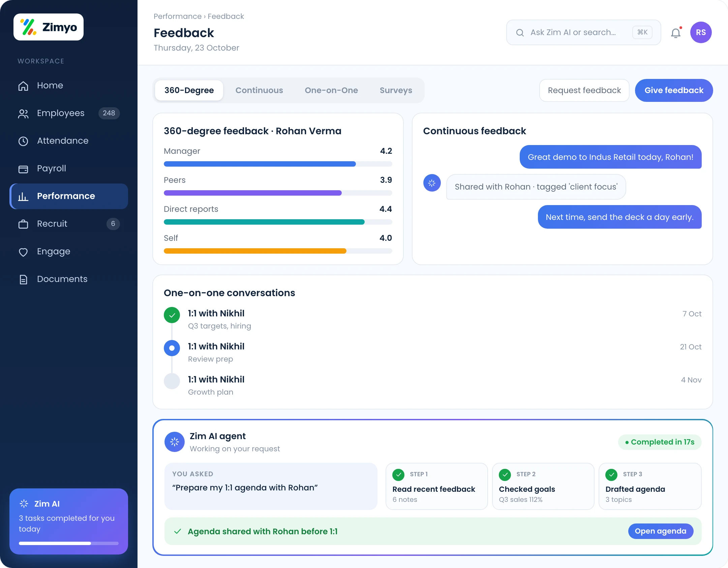Focus the Ask Zim AI search field
728x568 pixels.
click(x=584, y=32)
